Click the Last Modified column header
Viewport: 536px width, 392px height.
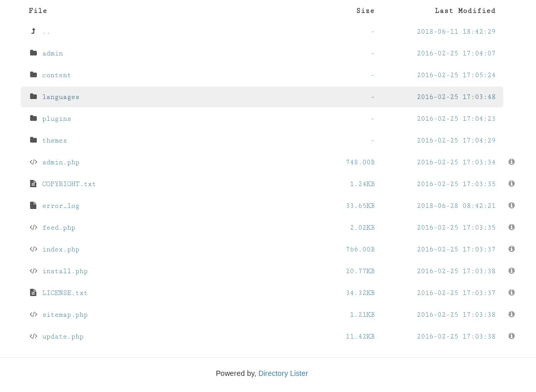pos(465,11)
